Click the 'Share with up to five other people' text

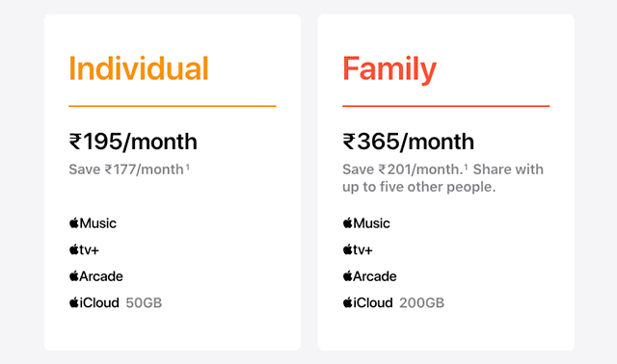443,178
